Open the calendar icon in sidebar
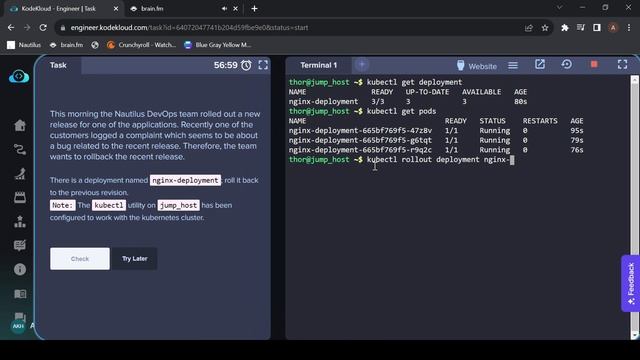This screenshot has height=360, width=640. 20,198
